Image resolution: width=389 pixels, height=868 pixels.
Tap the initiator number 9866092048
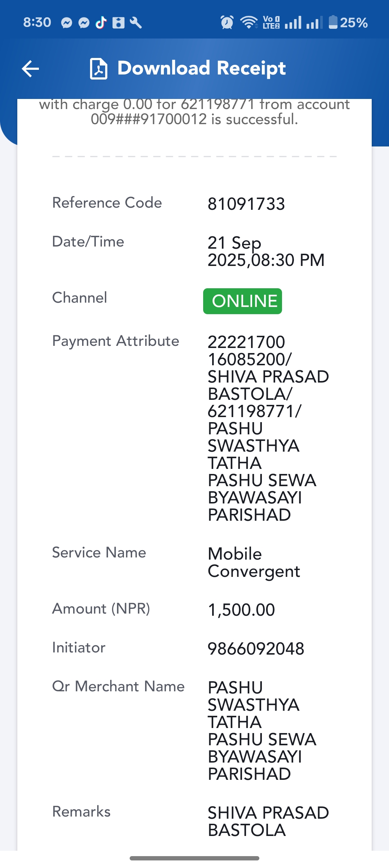pos(256,649)
